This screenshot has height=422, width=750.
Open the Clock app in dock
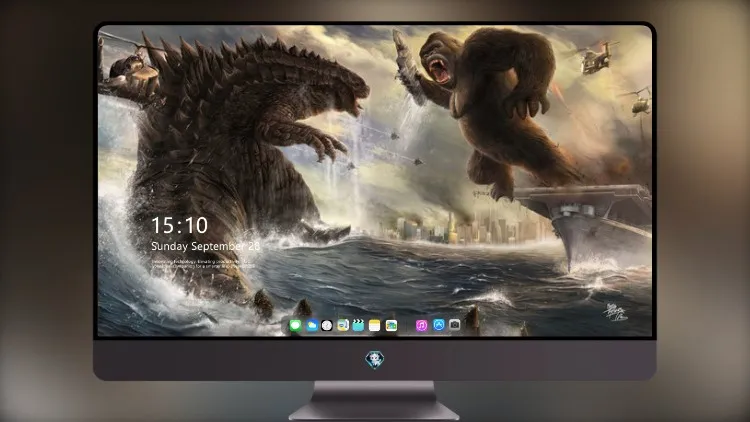pyautogui.click(x=327, y=326)
